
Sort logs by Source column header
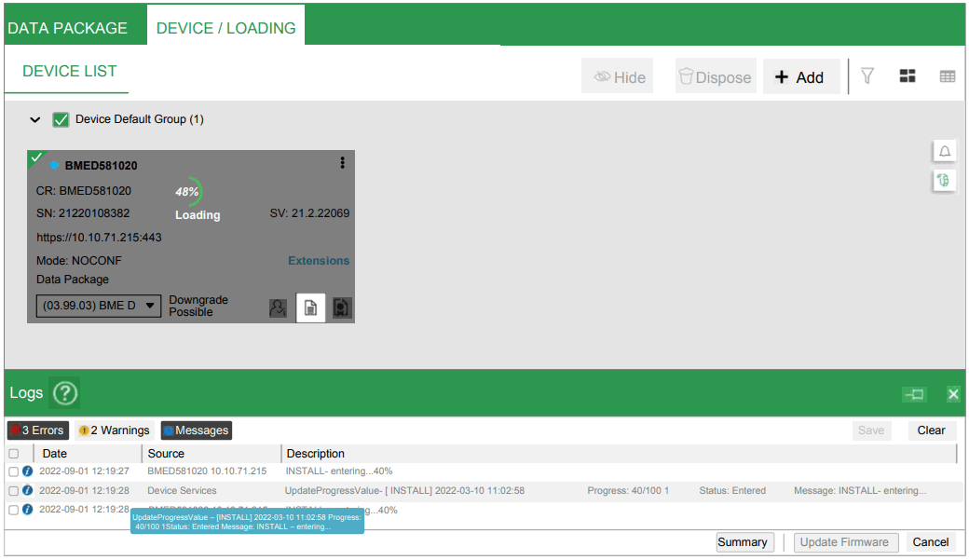[x=166, y=454]
